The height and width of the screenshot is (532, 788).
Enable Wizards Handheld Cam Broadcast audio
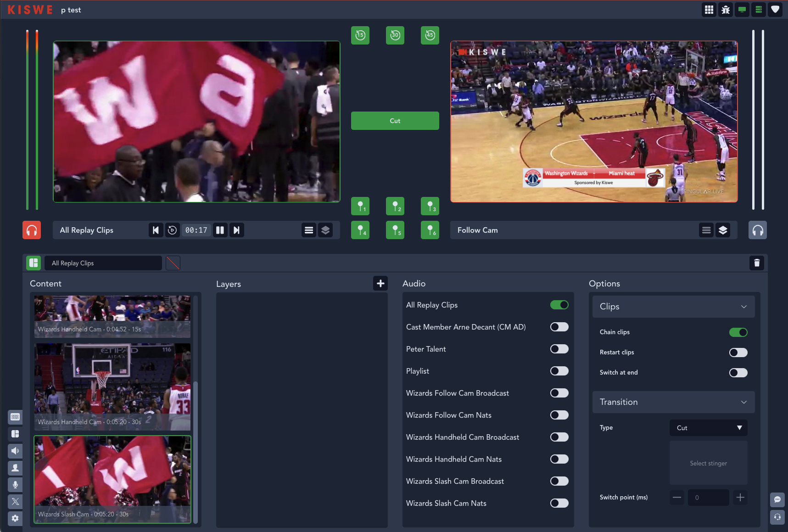click(x=559, y=437)
